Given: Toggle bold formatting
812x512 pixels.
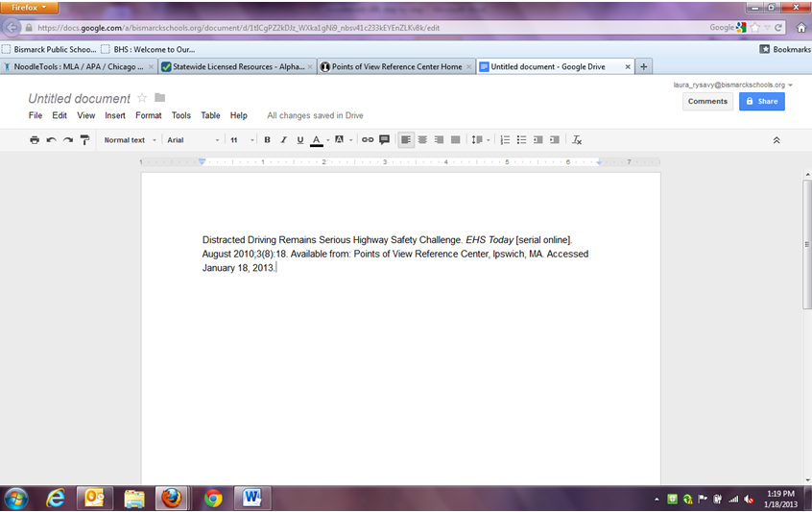Looking at the screenshot, I should point(267,140).
